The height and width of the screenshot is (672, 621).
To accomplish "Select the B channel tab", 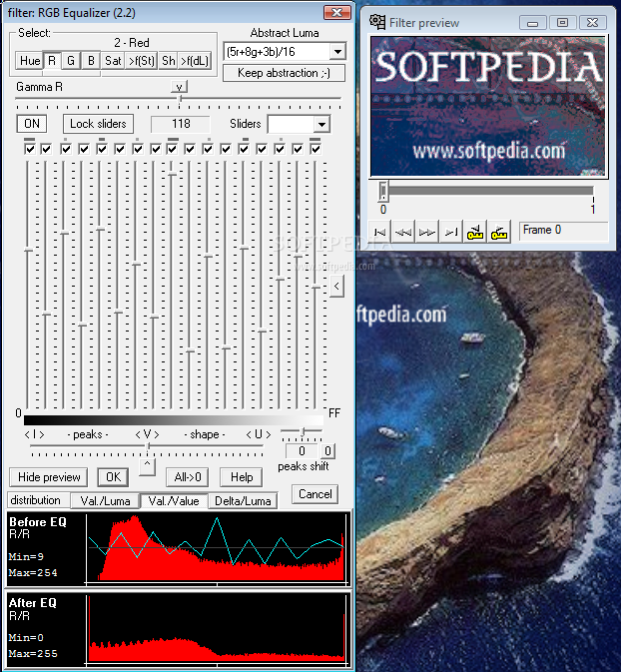I will tap(91, 61).
